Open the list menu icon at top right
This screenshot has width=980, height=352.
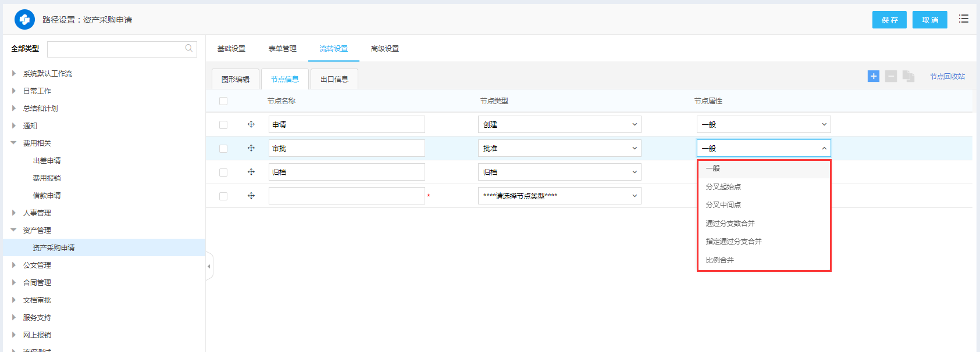click(x=964, y=19)
